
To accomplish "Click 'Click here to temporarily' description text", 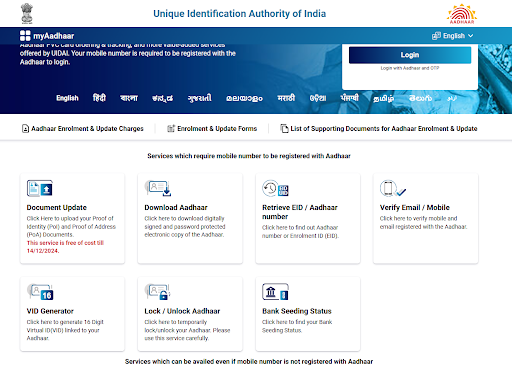I will [x=176, y=322].
